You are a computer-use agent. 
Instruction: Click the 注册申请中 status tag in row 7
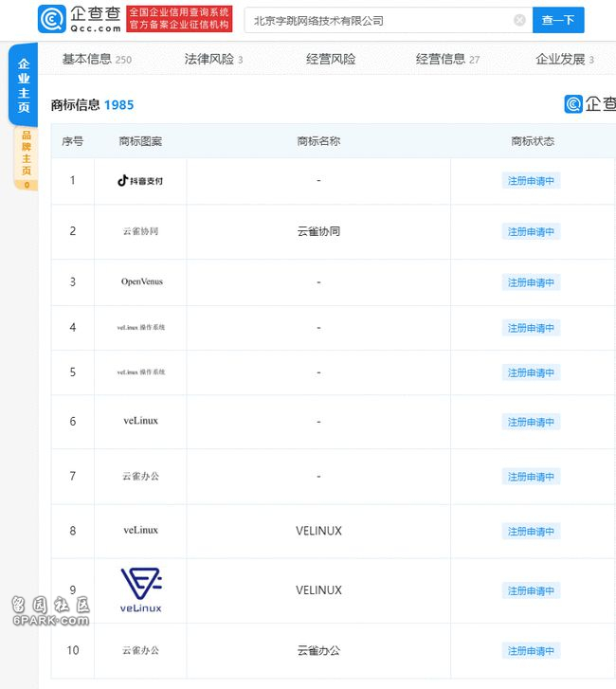coord(531,477)
